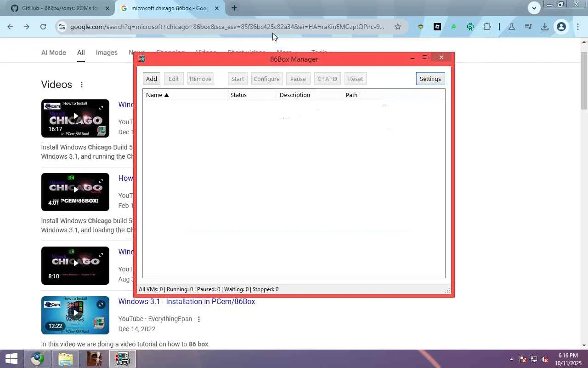This screenshot has width=588, height=368.
Task: Open the media controls icon in Chrome
Action: 528,27
